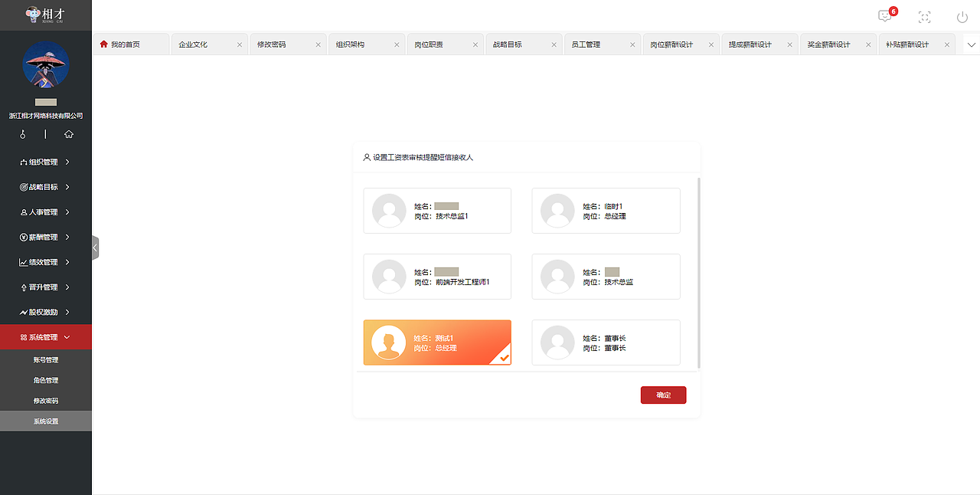Close the 战略目标 tab
This screenshot has height=495, width=980.
coord(554,44)
